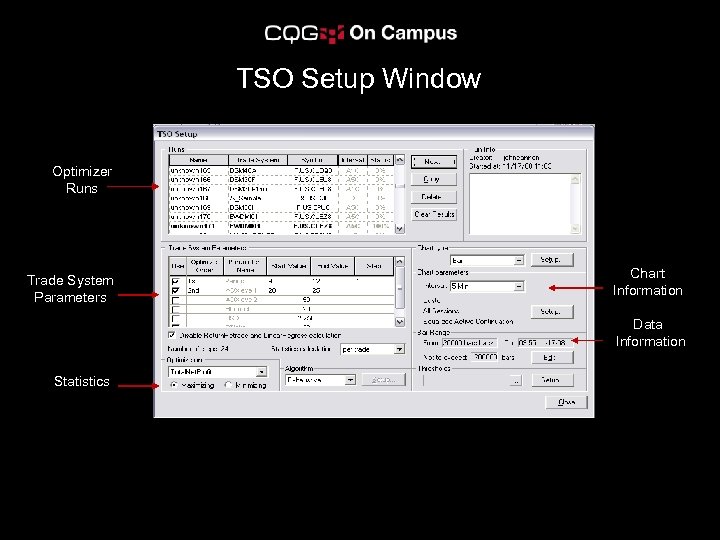Click the Copy button

(433, 179)
